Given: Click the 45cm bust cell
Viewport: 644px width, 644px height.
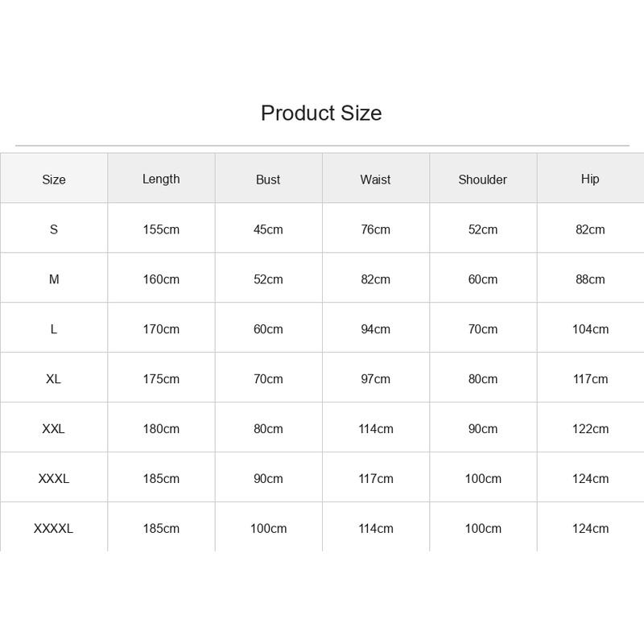Looking at the screenshot, I should (x=268, y=229).
